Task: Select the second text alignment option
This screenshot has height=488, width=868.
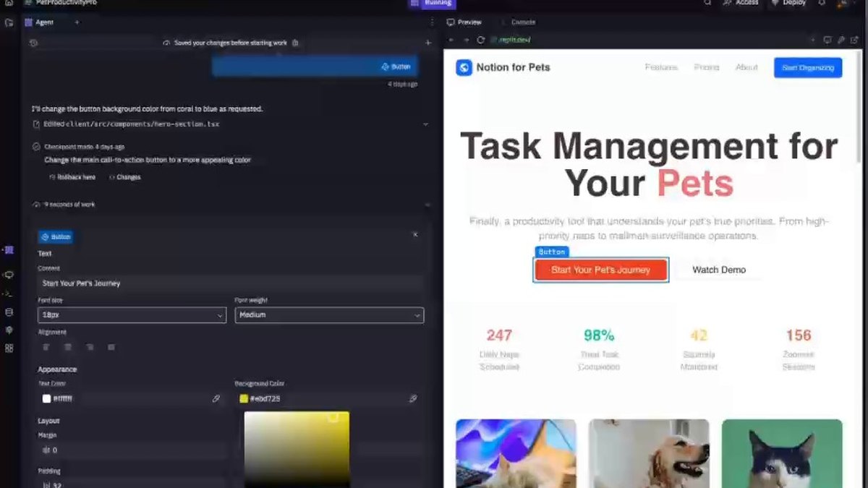Action: [x=68, y=347]
